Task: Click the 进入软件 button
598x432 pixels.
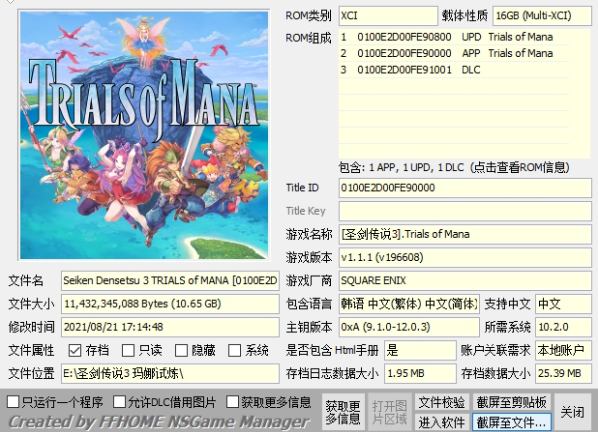Action: [x=442, y=422]
